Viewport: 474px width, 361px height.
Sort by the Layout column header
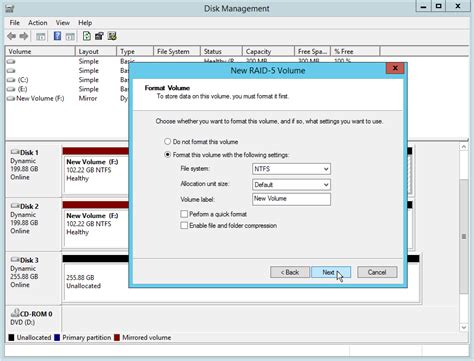coord(96,51)
